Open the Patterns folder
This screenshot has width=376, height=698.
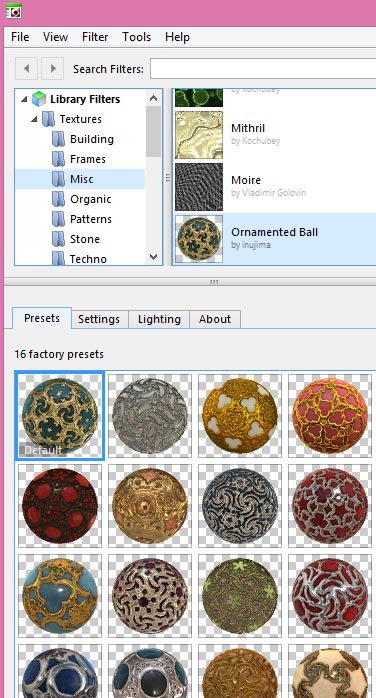pos(91,219)
